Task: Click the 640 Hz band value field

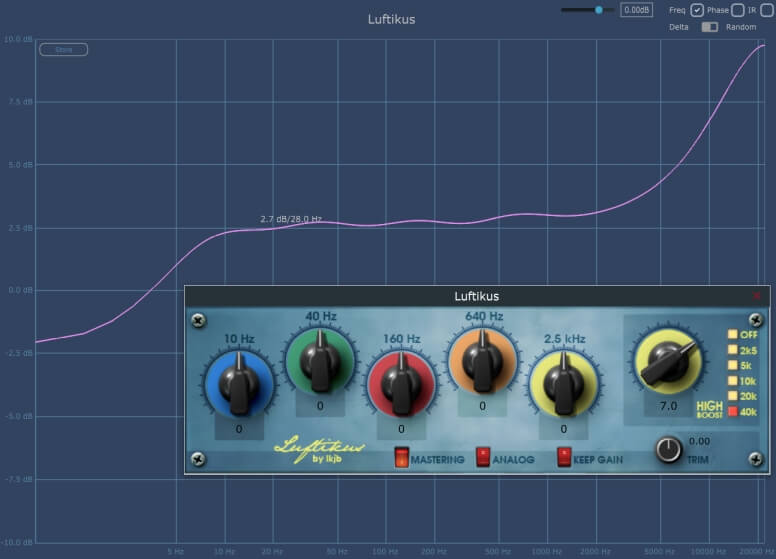Action: (483, 406)
